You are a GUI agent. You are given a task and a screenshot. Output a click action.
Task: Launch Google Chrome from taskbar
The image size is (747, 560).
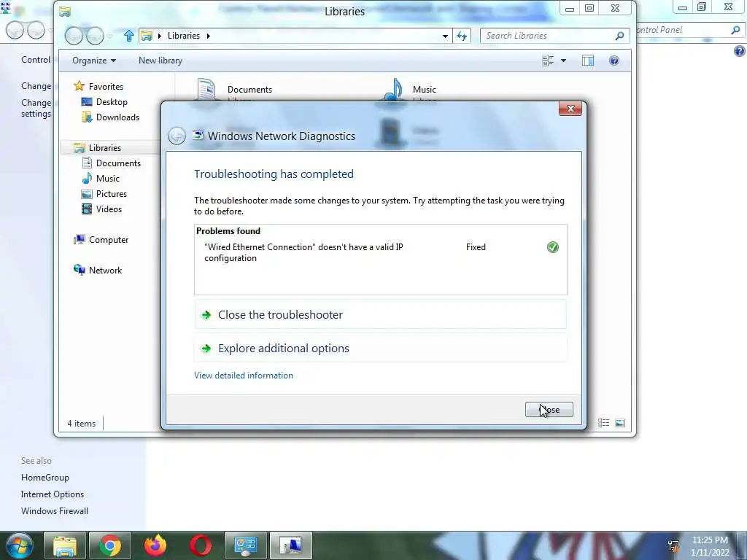click(110, 545)
